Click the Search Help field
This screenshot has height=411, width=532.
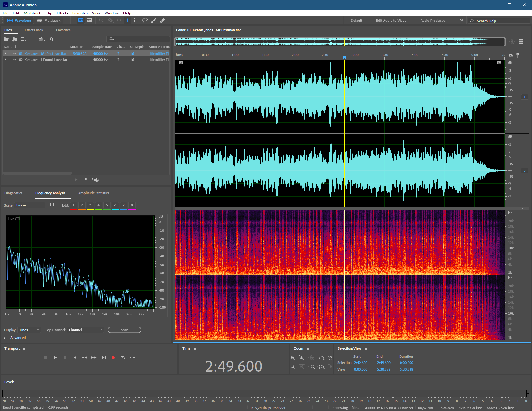[x=499, y=21]
